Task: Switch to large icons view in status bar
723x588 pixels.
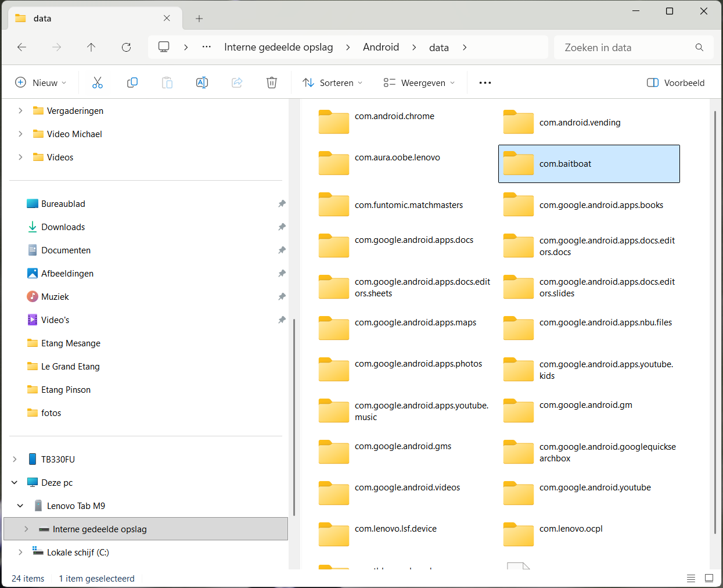Action: [x=709, y=578]
